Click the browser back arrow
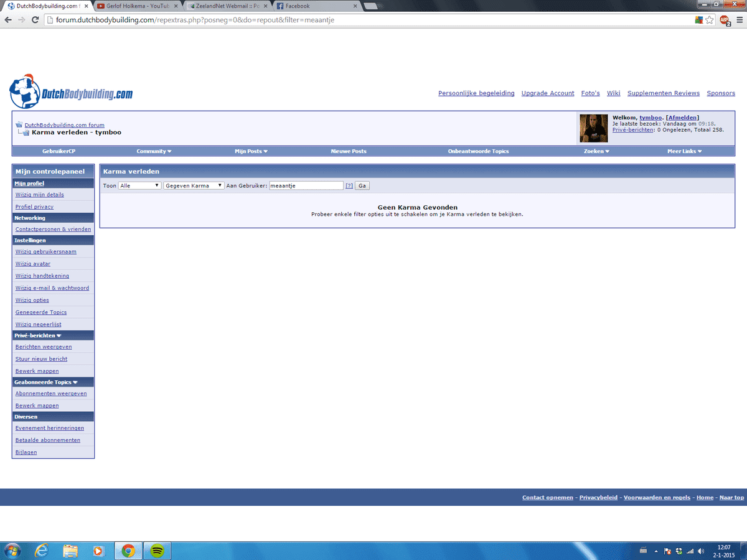Viewport: 747px width, 560px height. tap(8, 20)
